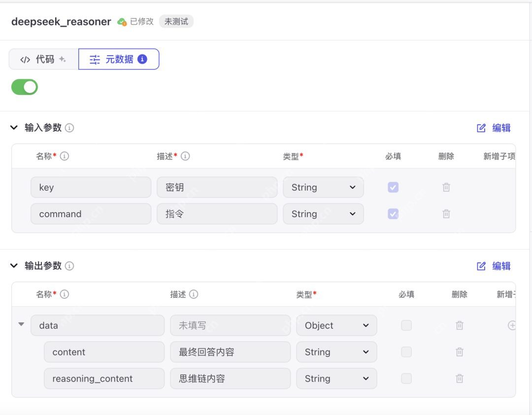Open Object type dropdown for data

click(x=336, y=325)
